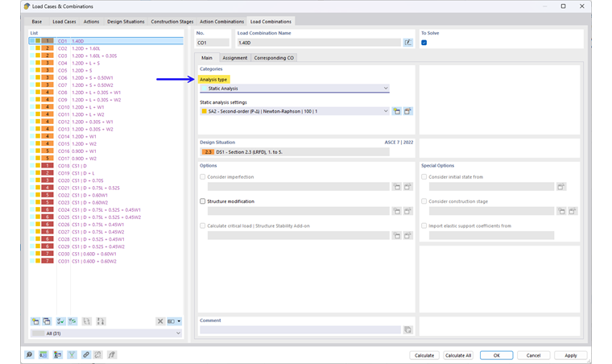Click new stability analysis settings icon under critical load
Image resolution: width=612 pixels, height=364 pixels.
point(397,236)
